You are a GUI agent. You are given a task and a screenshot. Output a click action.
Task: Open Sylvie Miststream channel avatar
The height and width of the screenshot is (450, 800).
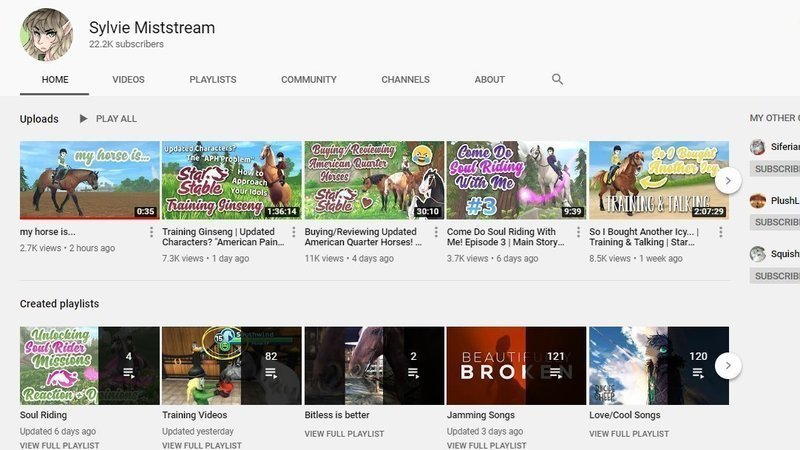pyautogui.click(x=47, y=36)
